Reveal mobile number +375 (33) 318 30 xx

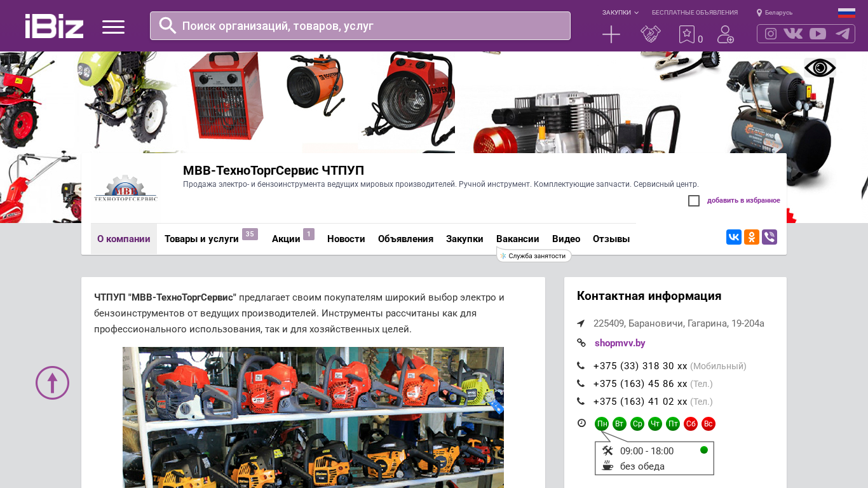click(641, 366)
